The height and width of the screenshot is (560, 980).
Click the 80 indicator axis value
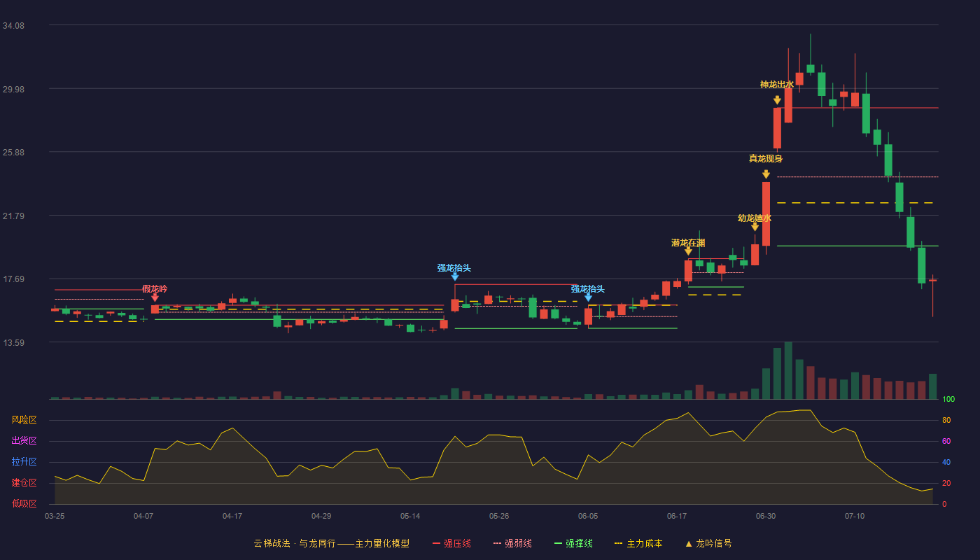tap(946, 420)
